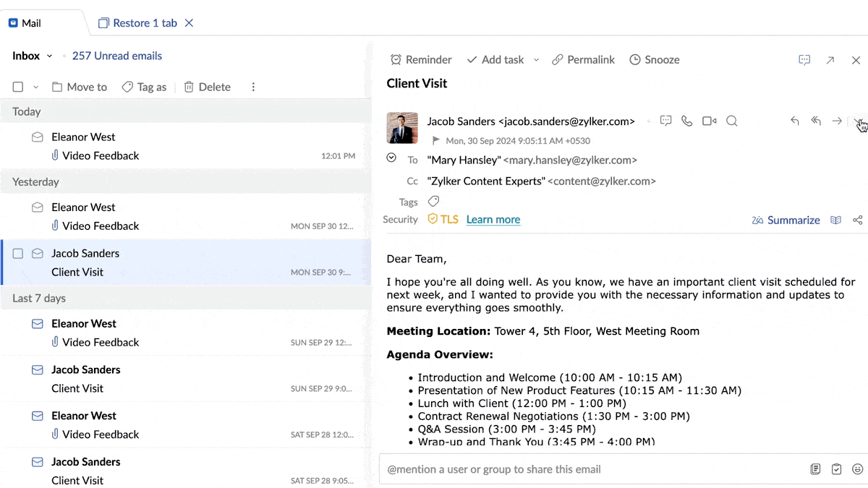Screen dimensions: 868x488
Task: Insert emoji in comment box
Action: [857, 469]
